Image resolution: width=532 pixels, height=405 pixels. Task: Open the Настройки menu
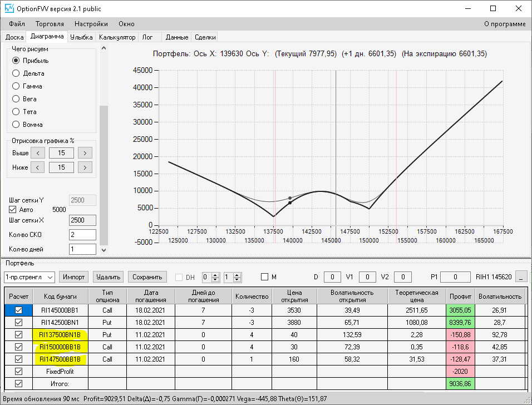pos(91,24)
